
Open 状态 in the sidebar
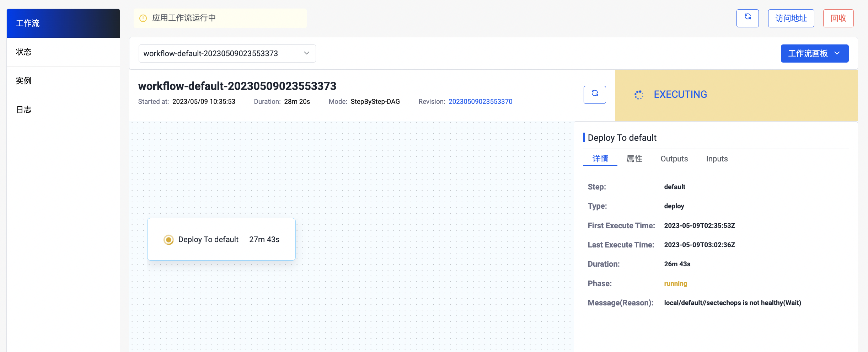click(x=63, y=52)
